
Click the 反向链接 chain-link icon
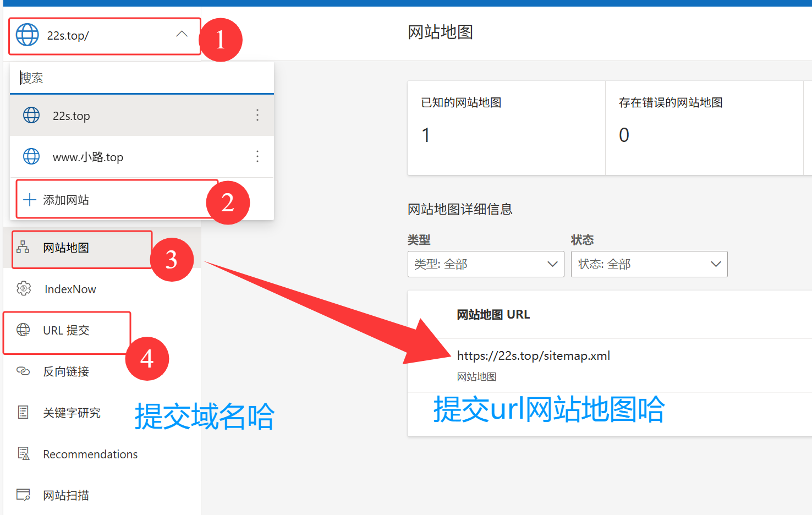[x=23, y=371]
